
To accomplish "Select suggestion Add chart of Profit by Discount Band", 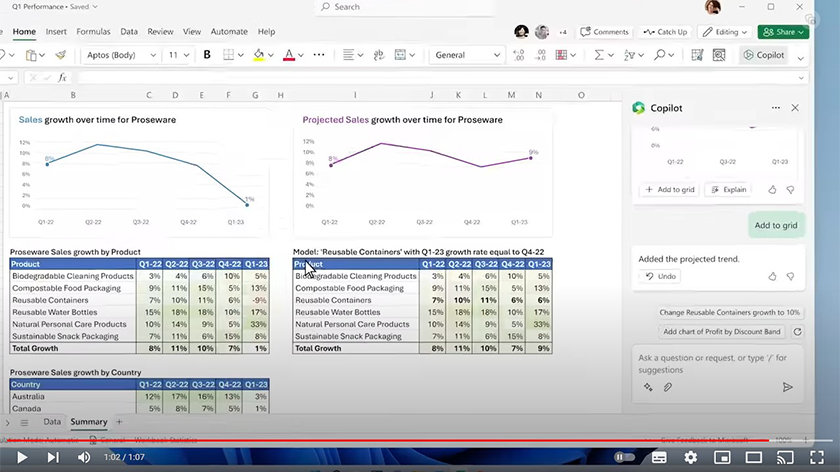I will point(722,332).
